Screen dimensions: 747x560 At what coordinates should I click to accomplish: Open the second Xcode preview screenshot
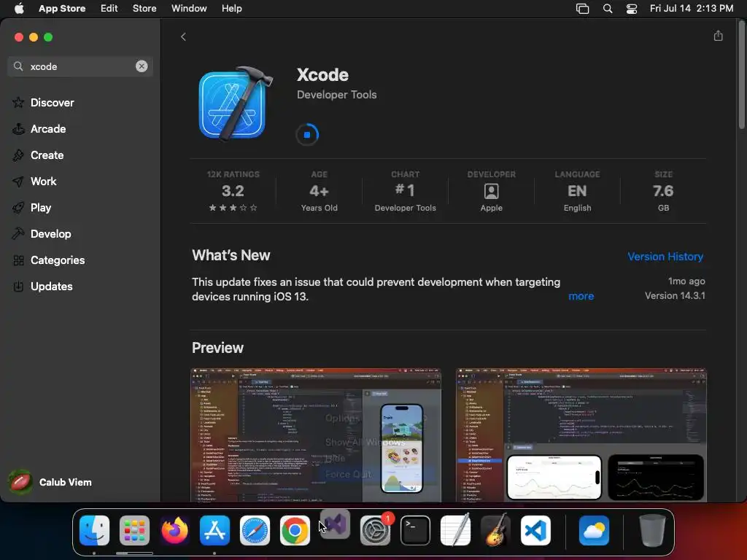[581, 435]
